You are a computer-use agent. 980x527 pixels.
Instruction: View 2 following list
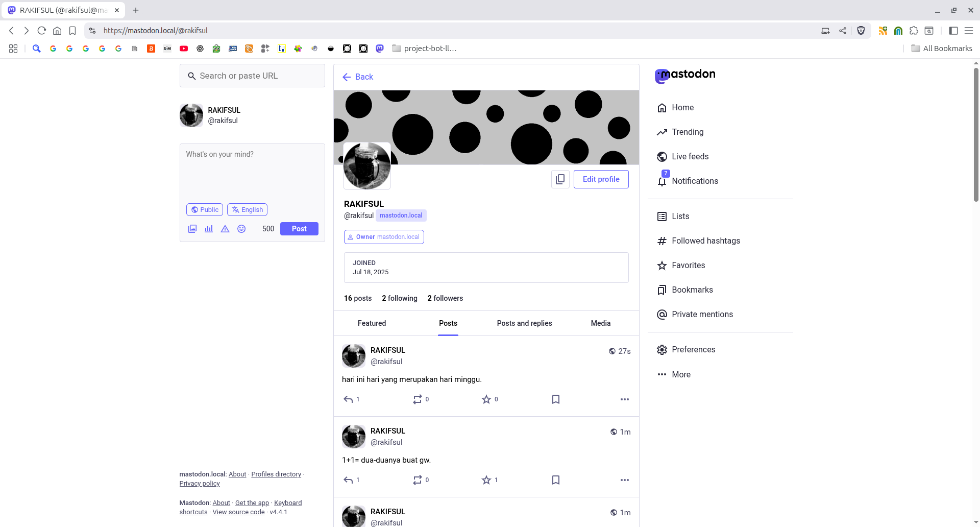tap(400, 298)
